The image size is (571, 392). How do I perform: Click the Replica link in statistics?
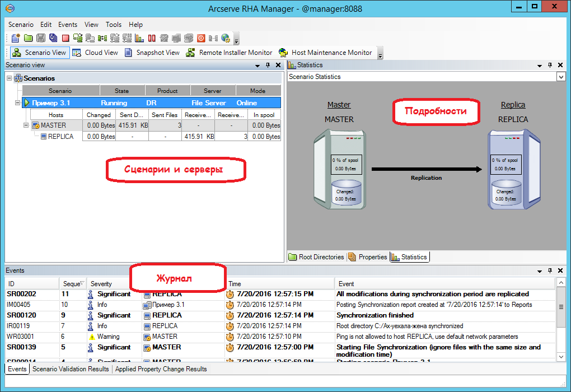(513, 105)
